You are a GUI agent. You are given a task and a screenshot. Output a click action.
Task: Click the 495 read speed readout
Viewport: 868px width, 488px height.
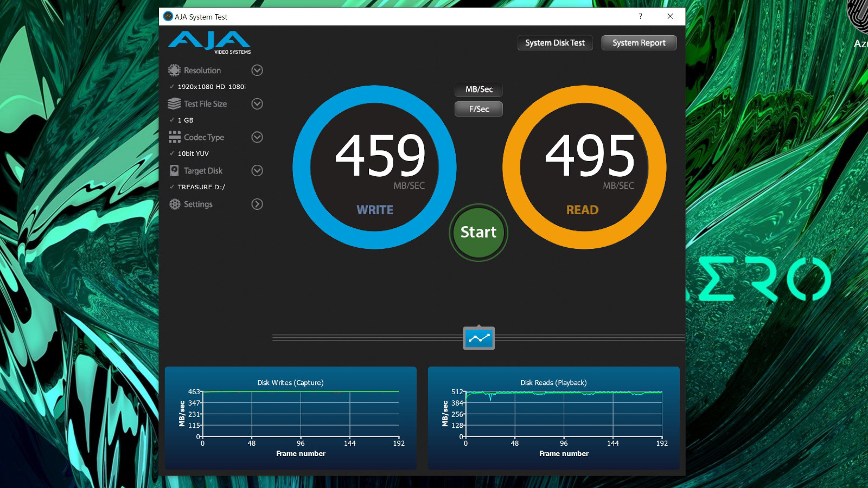click(x=590, y=156)
